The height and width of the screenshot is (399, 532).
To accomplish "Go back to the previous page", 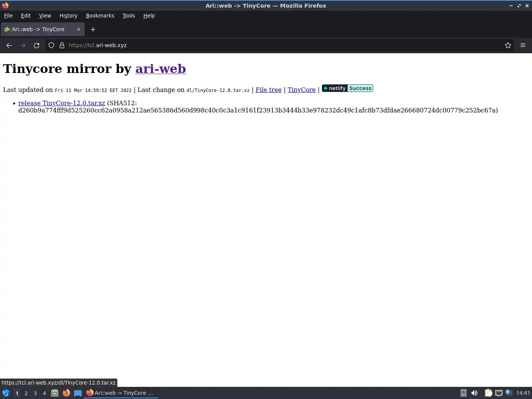I will 9,45.
